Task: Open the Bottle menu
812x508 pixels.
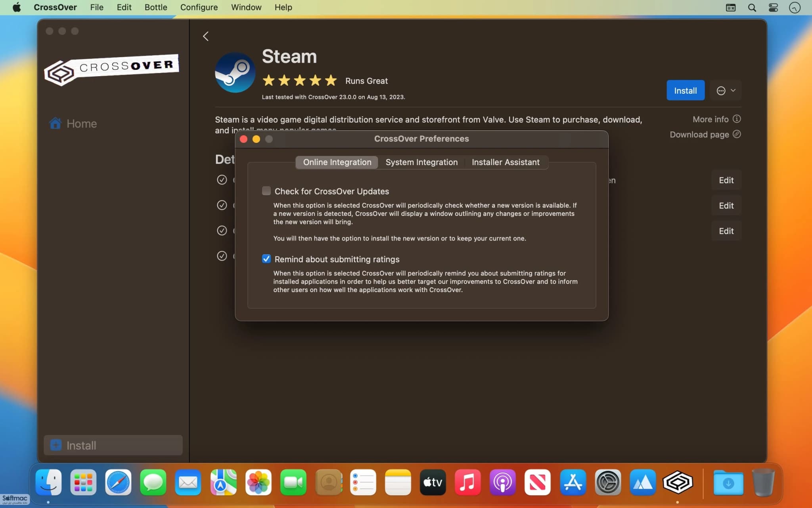Action: 155,7
